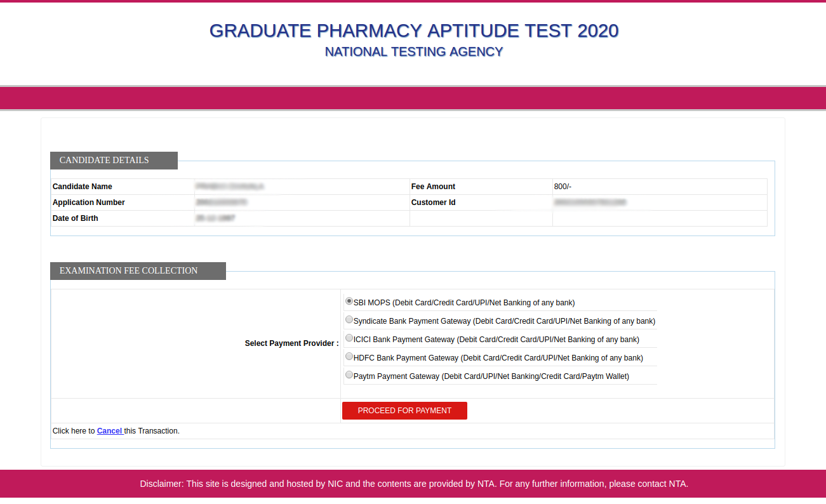Click the Select Payment Provider label
826x504 pixels.
coord(291,343)
